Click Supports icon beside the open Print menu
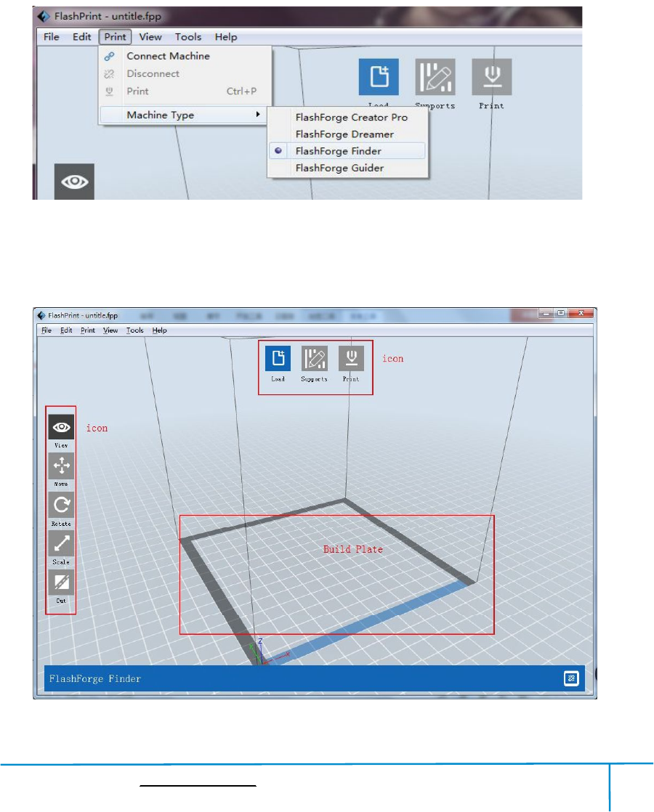 (435, 77)
